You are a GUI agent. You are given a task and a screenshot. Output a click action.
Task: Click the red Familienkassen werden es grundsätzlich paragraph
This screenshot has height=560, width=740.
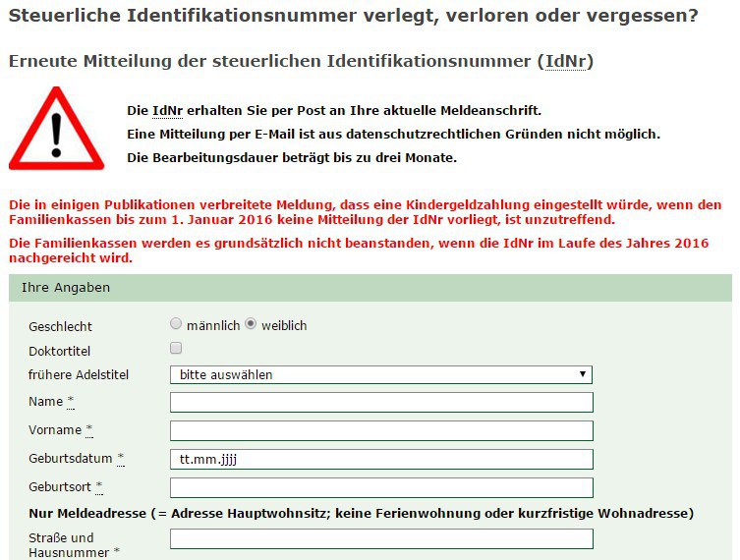tap(359, 251)
